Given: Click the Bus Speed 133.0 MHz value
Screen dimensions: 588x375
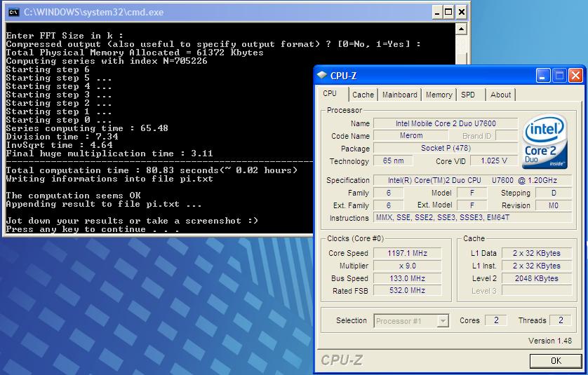Looking at the screenshot, I should tap(407, 278).
